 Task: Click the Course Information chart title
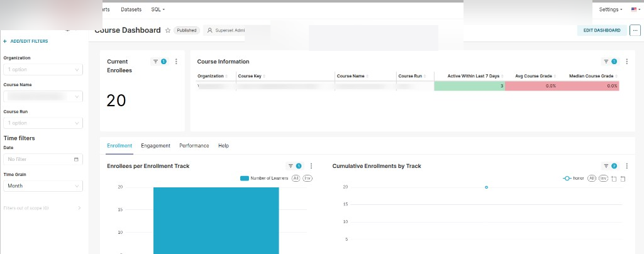[223, 62]
